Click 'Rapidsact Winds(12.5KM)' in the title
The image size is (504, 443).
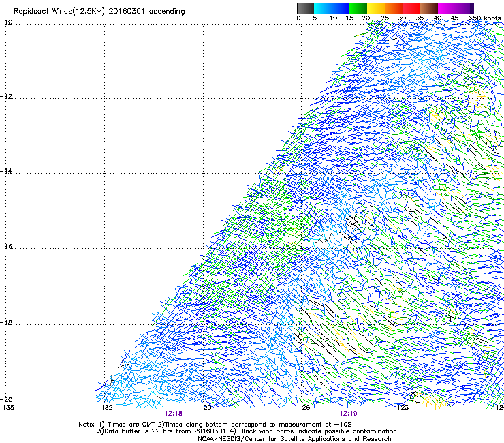59,12
